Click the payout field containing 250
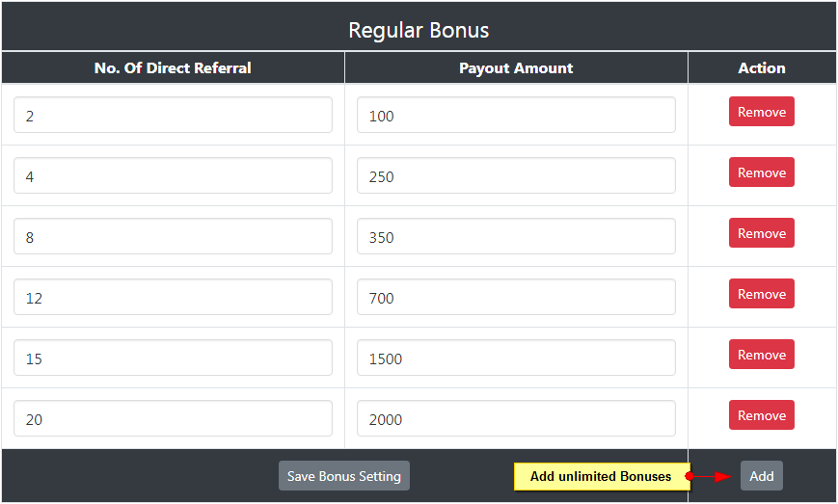Viewport: 838px width, 504px height. click(516, 176)
